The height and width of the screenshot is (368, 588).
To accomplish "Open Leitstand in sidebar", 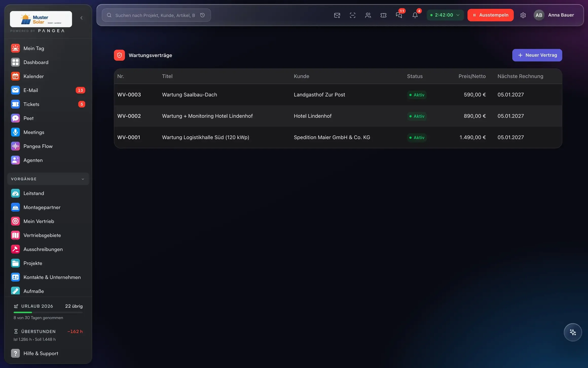I will coord(48,193).
